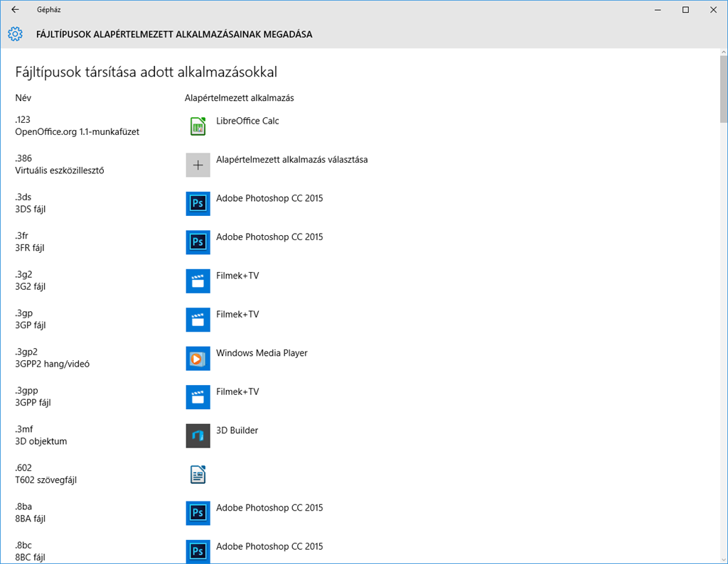The image size is (728, 564).
Task: Click '3GPP2 hang/videó' description
Action: tap(53, 364)
